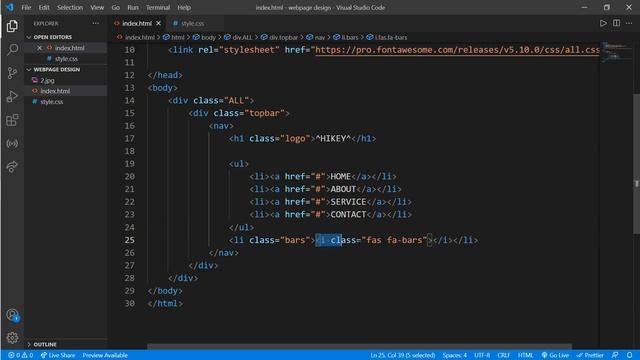Image resolution: width=640 pixels, height=360 pixels.
Task: Click the ^HIKEY^ text on line 17
Action: pyautogui.click(x=333, y=138)
